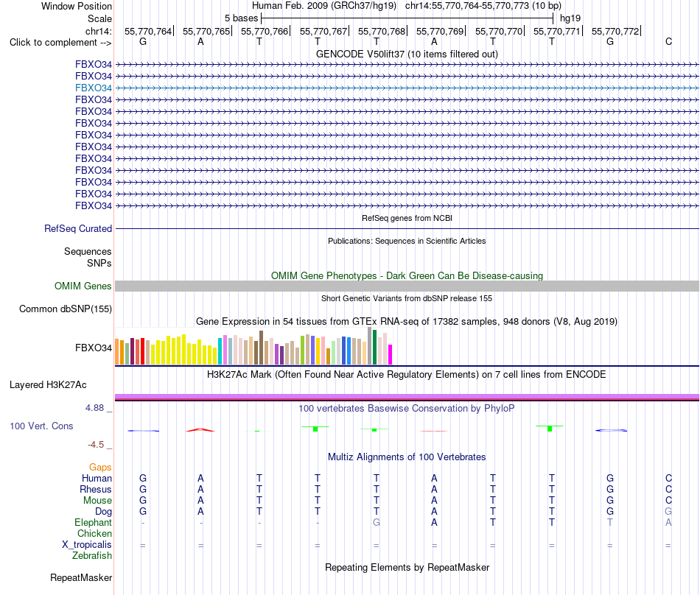
Task: Open the OMIM Genes track label
Action: pyautogui.click(x=83, y=286)
